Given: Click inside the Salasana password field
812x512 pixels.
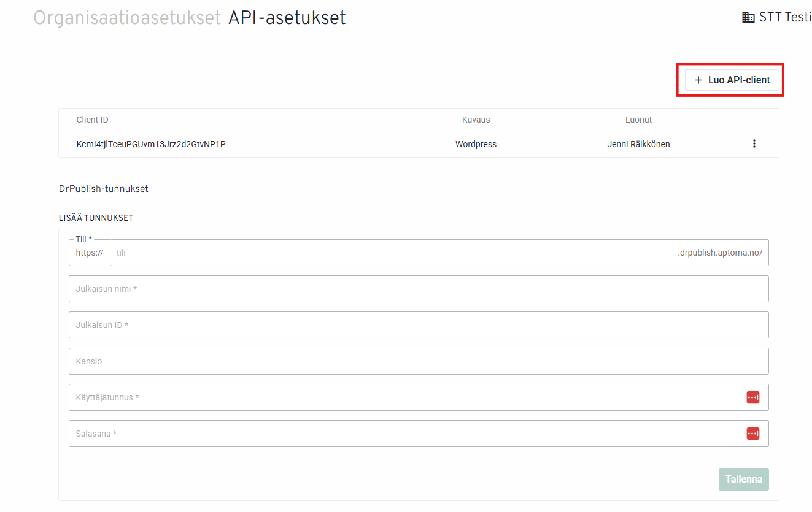Looking at the screenshot, I should (405, 434).
